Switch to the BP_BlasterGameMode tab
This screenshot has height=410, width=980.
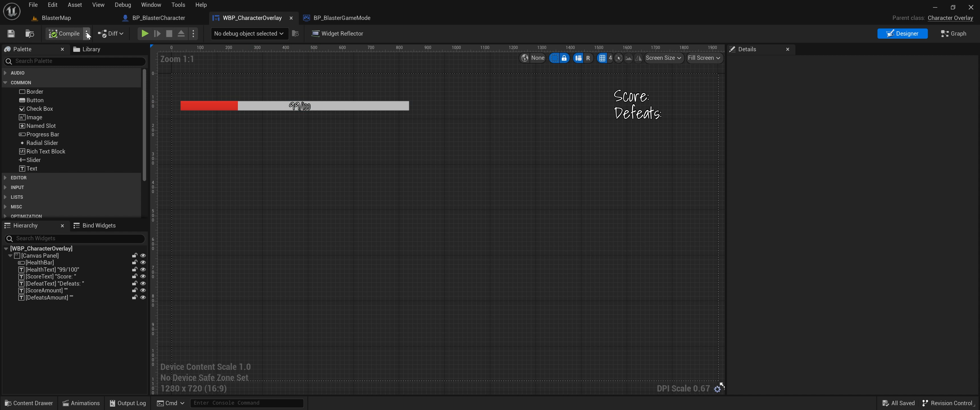point(341,18)
